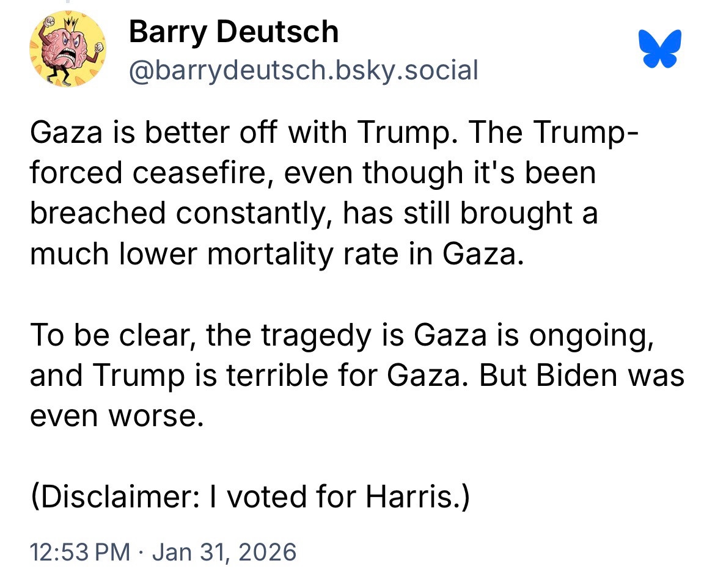The image size is (715, 588).
Task: Open Barry Deutsch's angry brain avatar
Action: [x=68, y=49]
